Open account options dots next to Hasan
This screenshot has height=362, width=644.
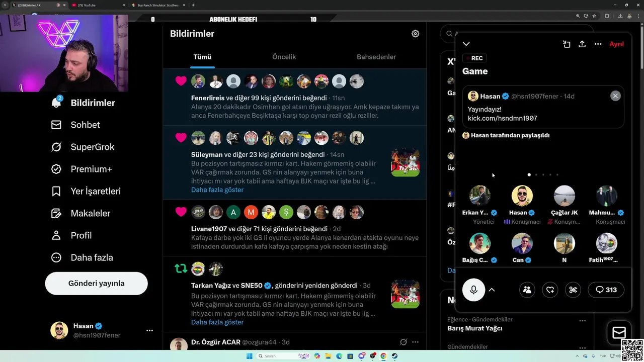coord(149,330)
